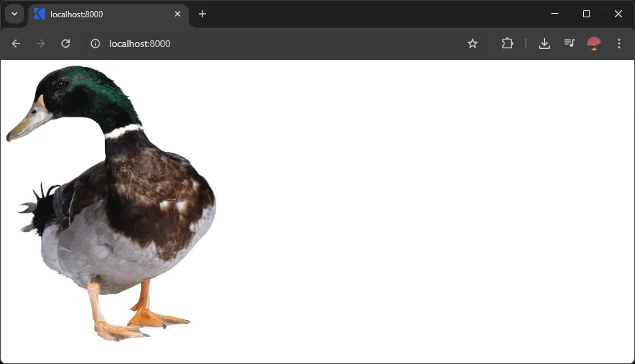Open the Extensions puzzle-piece menu

(507, 44)
